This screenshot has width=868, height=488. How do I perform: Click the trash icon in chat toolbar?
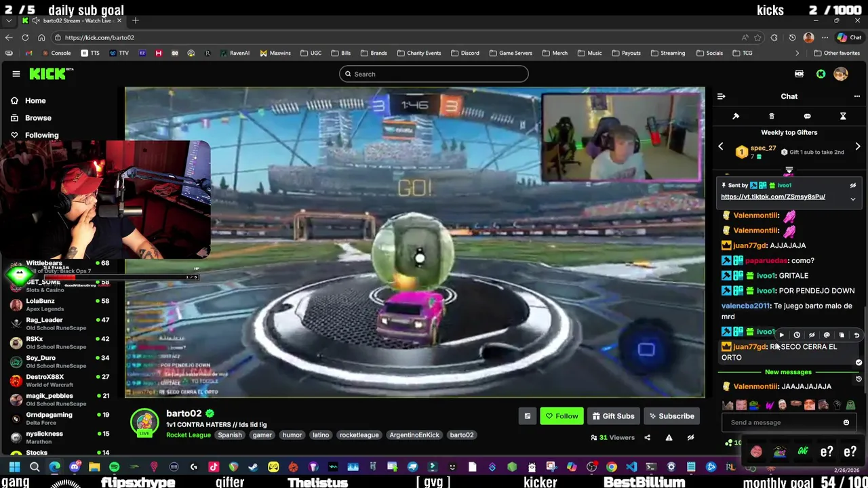tap(771, 116)
